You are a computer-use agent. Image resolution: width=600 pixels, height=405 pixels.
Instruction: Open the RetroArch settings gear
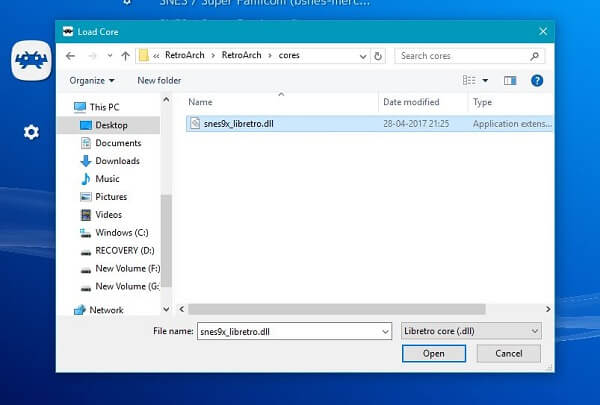click(31, 132)
